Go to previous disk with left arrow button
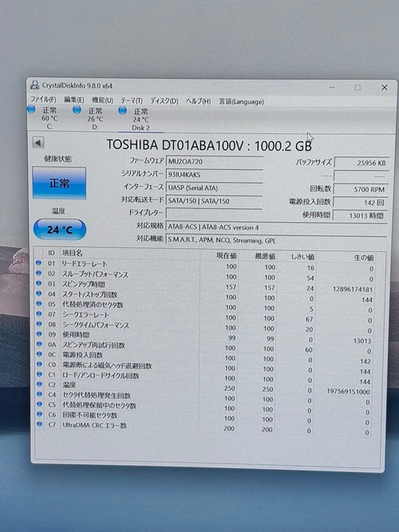399x532 pixels. (x=38, y=143)
